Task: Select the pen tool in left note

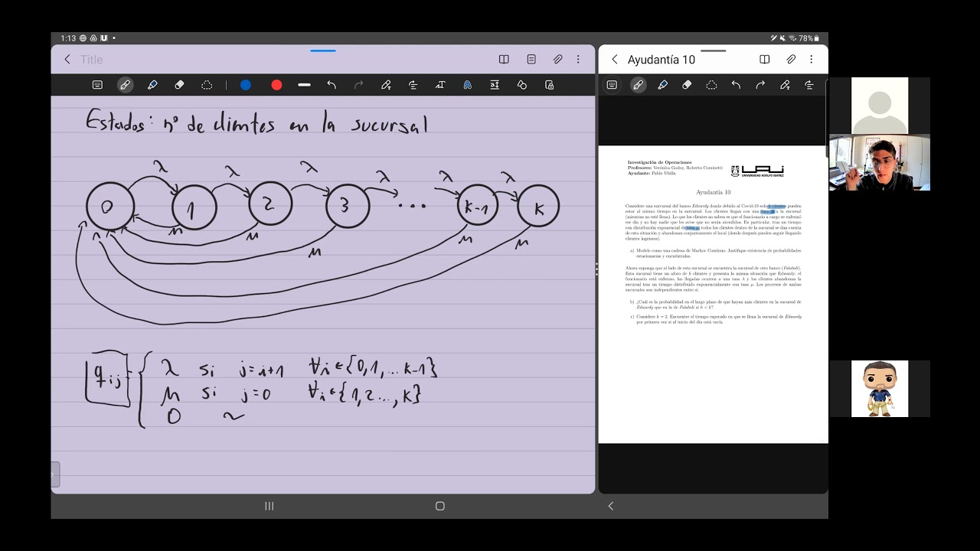Action: point(126,85)
